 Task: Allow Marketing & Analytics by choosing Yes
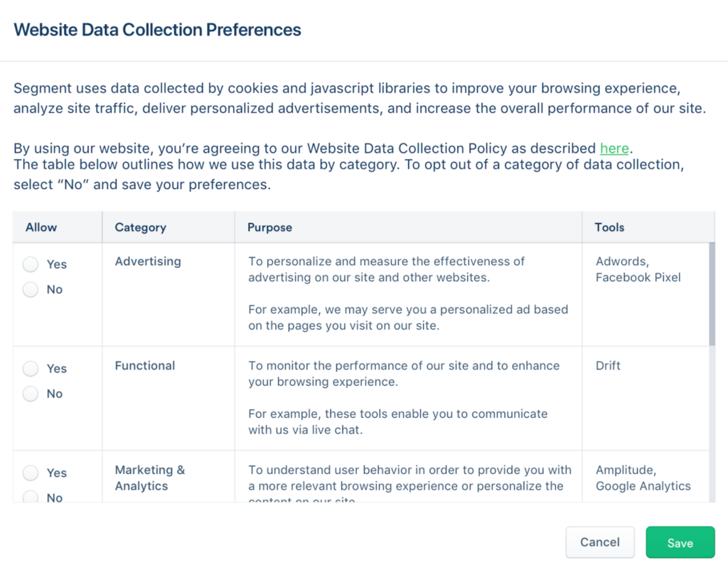[x=30, y=473]
